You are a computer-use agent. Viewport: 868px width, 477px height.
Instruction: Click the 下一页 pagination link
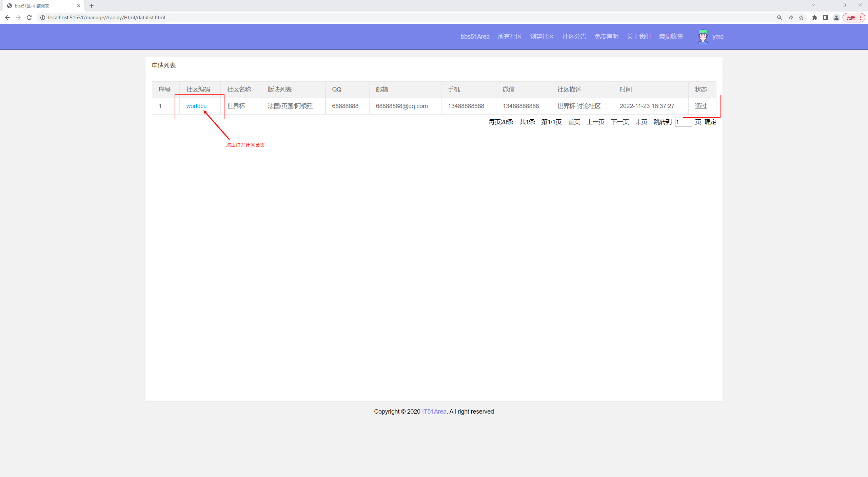point(620,122)
